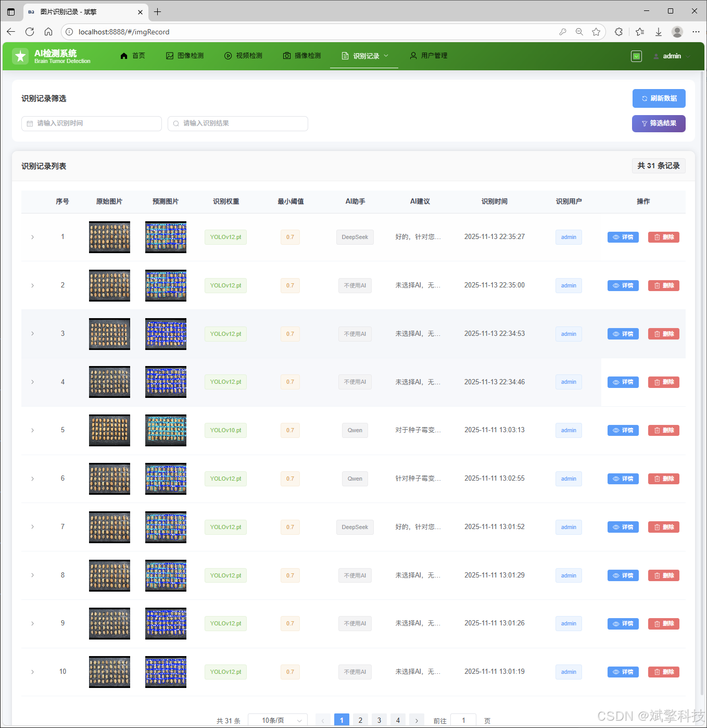The height and width of the screenshot is (728, 707).
Task: Open browser downloads icon
Action: click(659, 32)
